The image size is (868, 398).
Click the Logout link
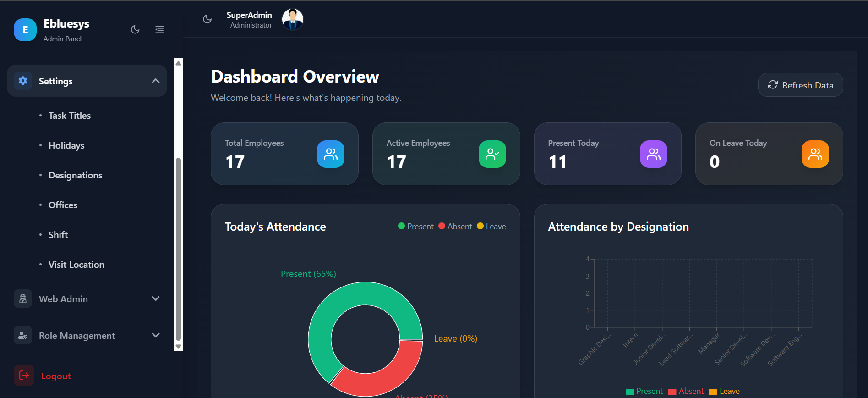click(56, 376)
